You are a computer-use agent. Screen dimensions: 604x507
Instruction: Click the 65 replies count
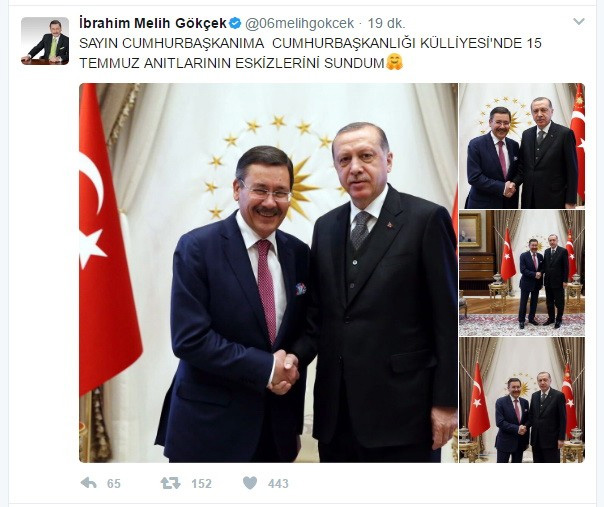click(114, 483)
